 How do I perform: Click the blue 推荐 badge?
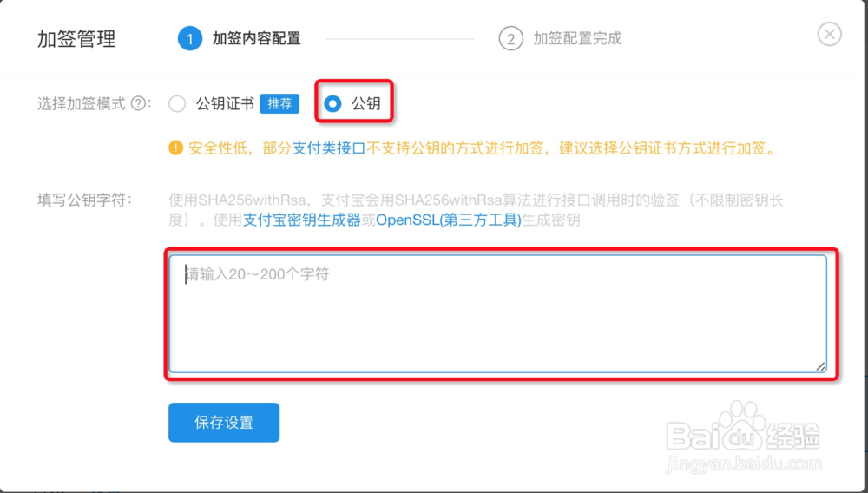[x=279, y=104]
